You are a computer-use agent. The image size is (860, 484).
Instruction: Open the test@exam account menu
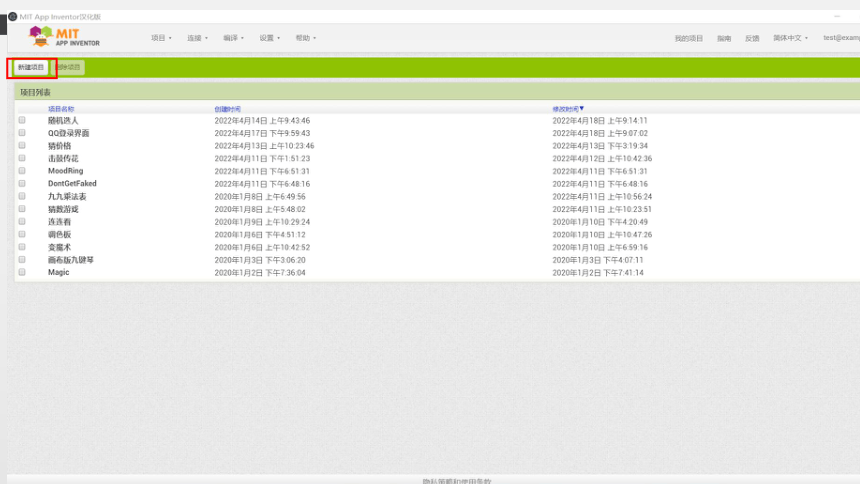[x=841, y=37]
